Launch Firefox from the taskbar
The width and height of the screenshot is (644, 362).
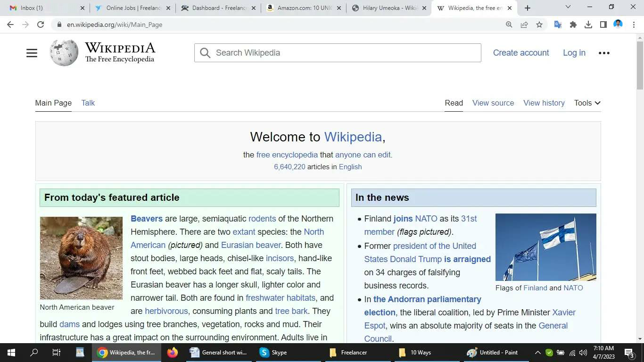pyautogui.click(x=172, y=352)
